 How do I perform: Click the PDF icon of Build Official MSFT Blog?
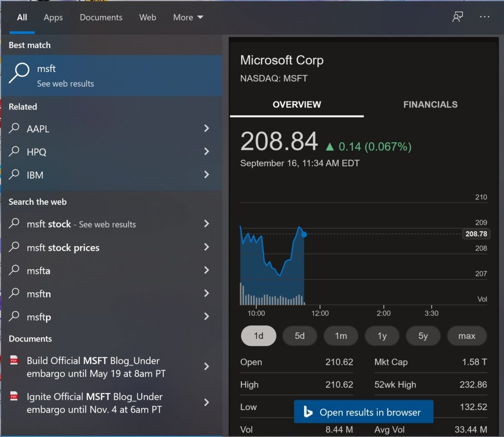14,360
